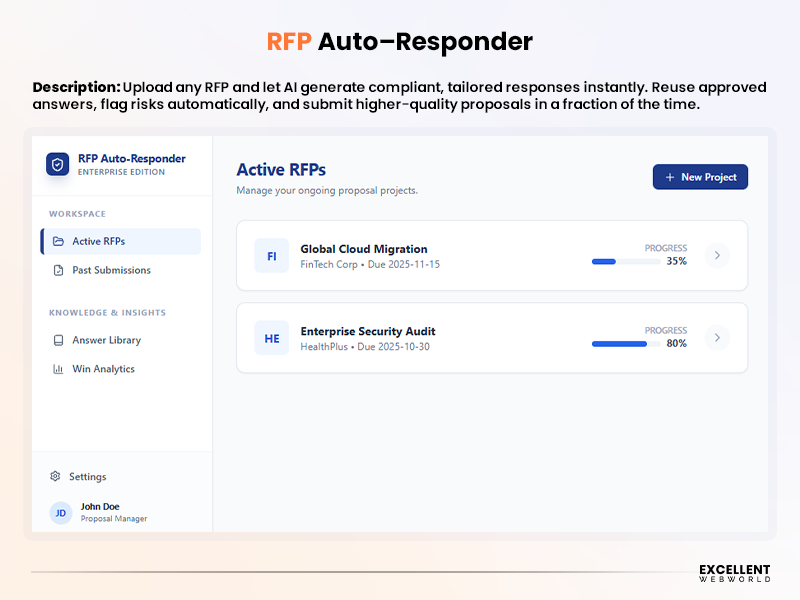
Task: Expand the Global Cloud Migration project chevron
Action: click(x=717, y=255)
